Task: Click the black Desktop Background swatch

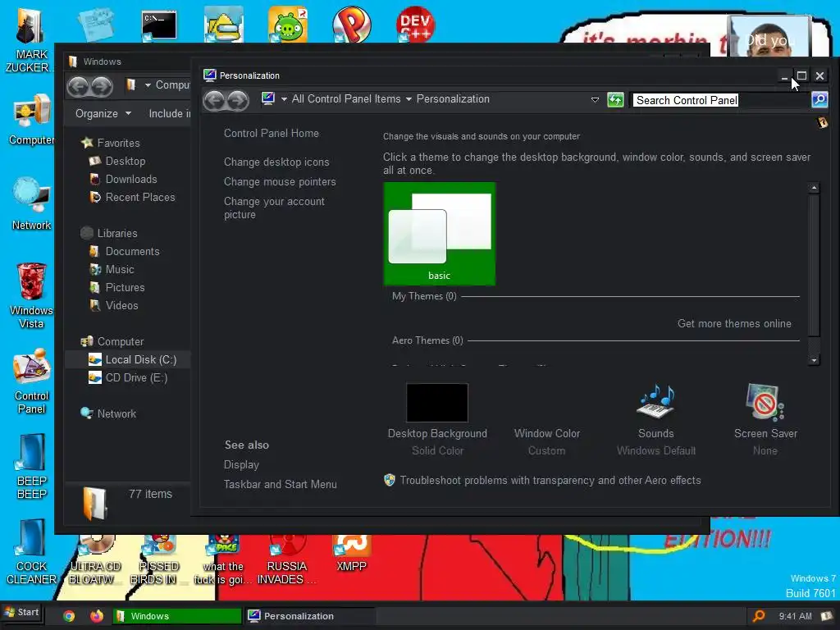Action: pyautogui.click(x=437, y=402)
